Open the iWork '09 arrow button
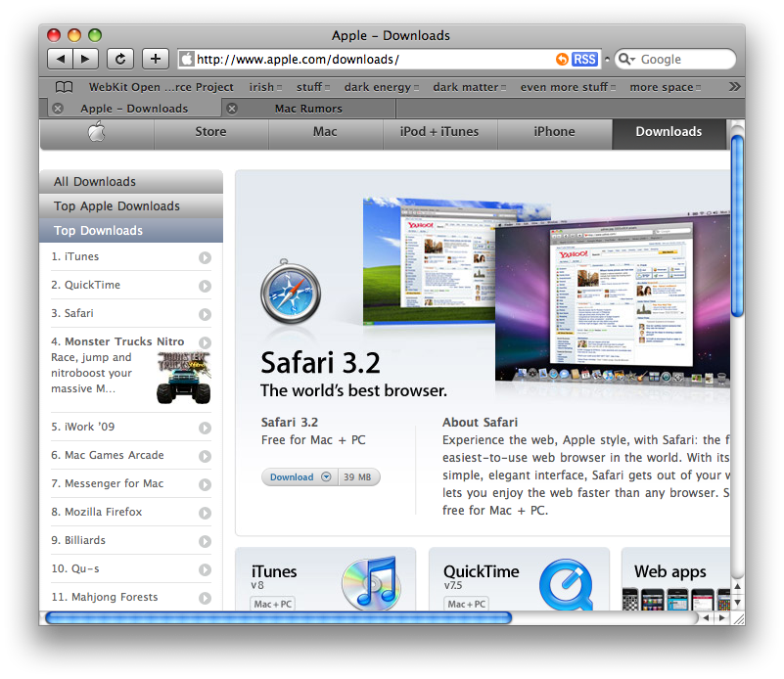This screenshot has width=784, height=679. [205, 428]
